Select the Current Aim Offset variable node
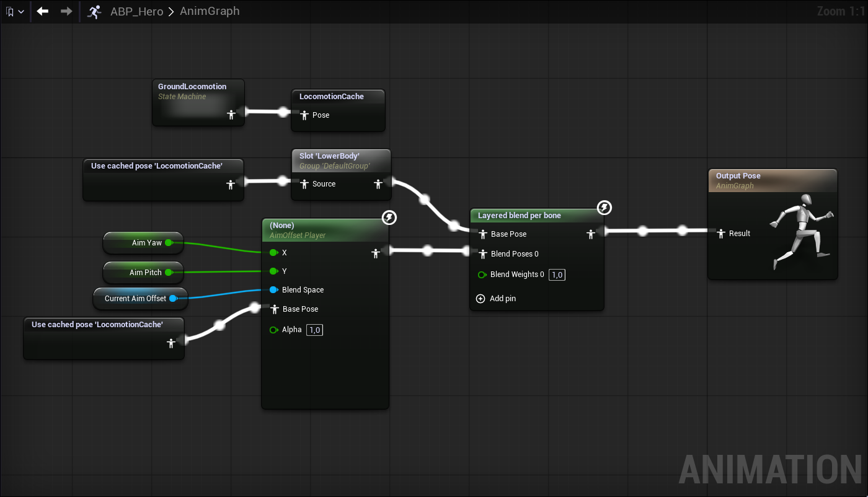868x497 pixels. (x=139, y=298)
